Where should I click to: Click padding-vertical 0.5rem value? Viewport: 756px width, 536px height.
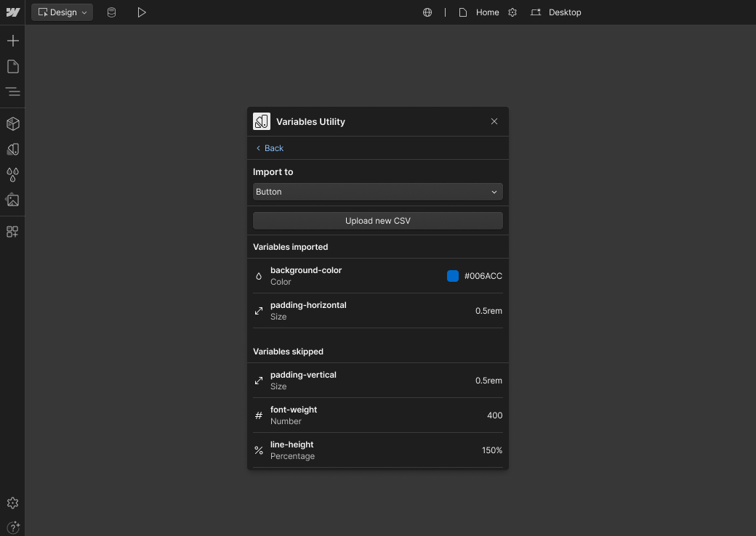click(489, 381)
